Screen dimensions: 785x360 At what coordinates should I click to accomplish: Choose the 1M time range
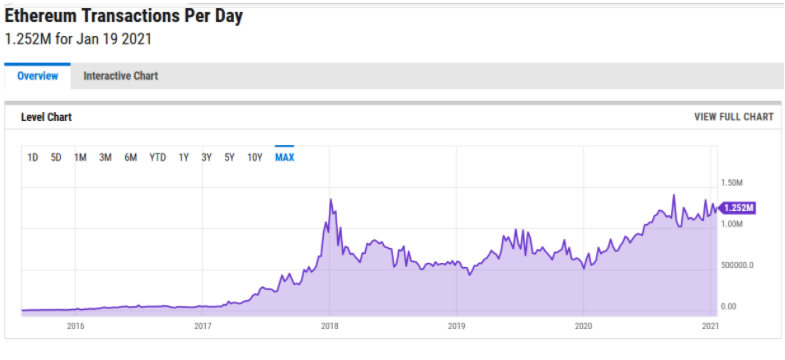[80, 157]
